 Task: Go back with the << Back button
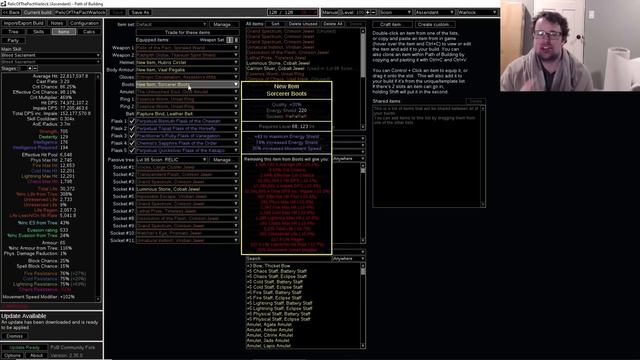(x=11, y=12)
